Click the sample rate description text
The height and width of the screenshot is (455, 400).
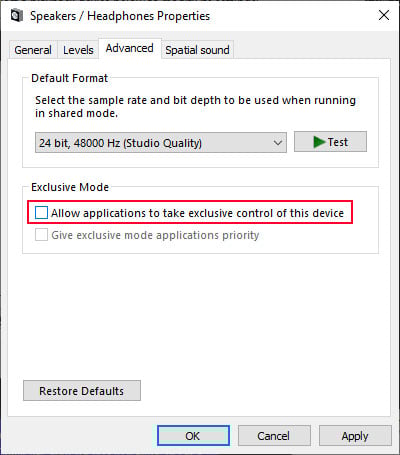195,107
